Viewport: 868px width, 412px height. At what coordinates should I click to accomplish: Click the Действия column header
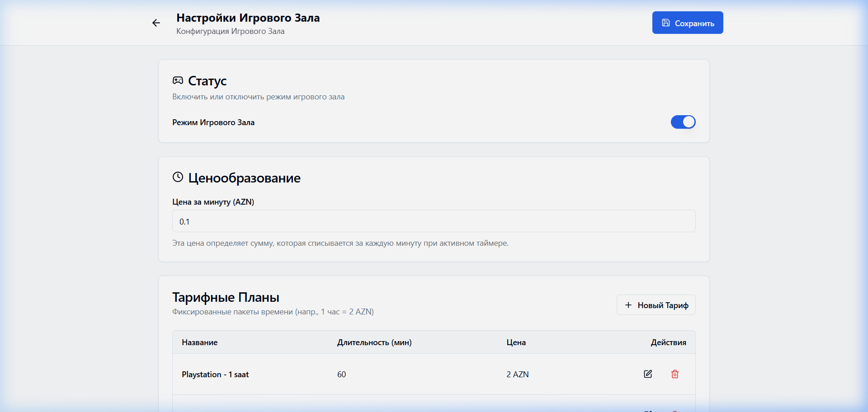pos(668,342)
